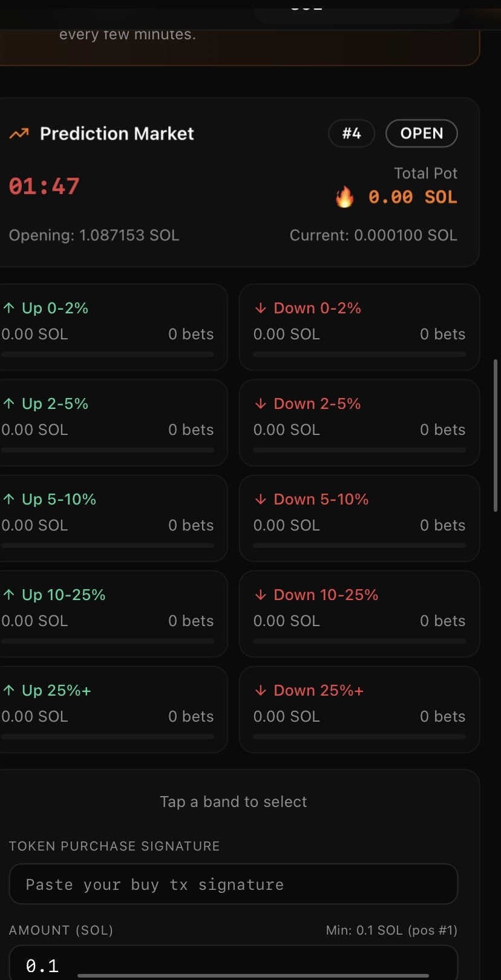
Task: Click the up arrow icon on Up 5-10%
Action: [8, 499]
